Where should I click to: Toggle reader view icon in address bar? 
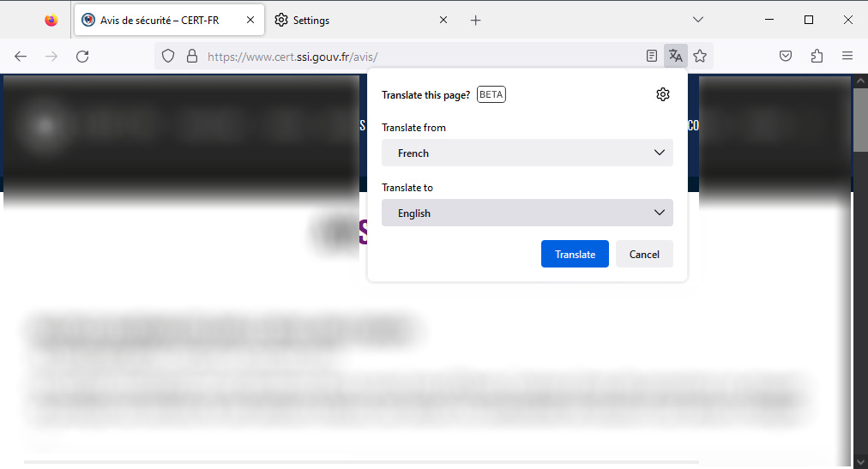pos(652,56)
